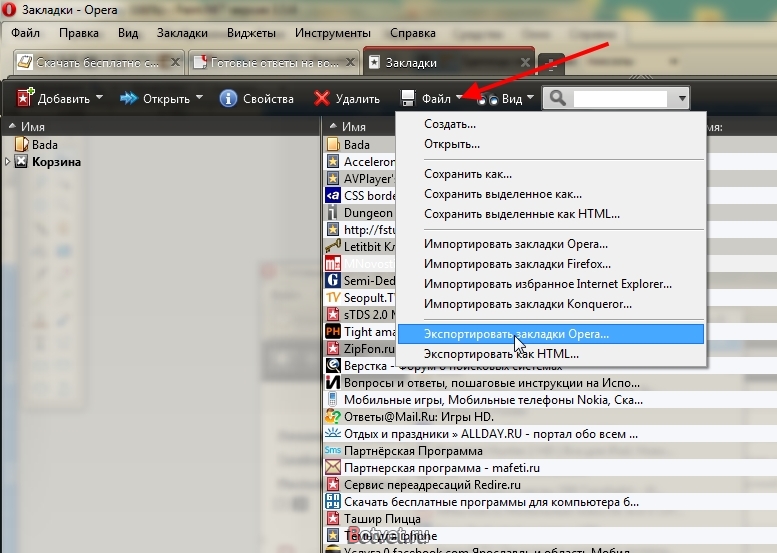Expand the Корзина tree node
Viewport: 777px width, 553px height.
click(7, 162)
